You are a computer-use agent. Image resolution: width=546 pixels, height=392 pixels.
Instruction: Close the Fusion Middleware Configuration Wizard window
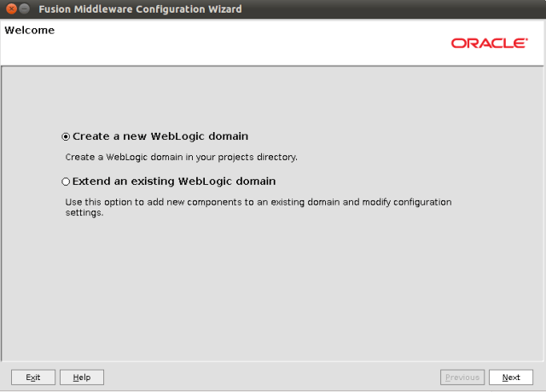click(x=11, y=9)
